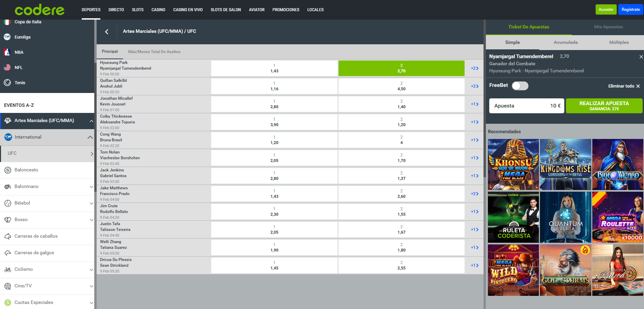Screen dimensions: 644x309
Task: Expand the Balonmano category
Action: (x=91, y=187)
